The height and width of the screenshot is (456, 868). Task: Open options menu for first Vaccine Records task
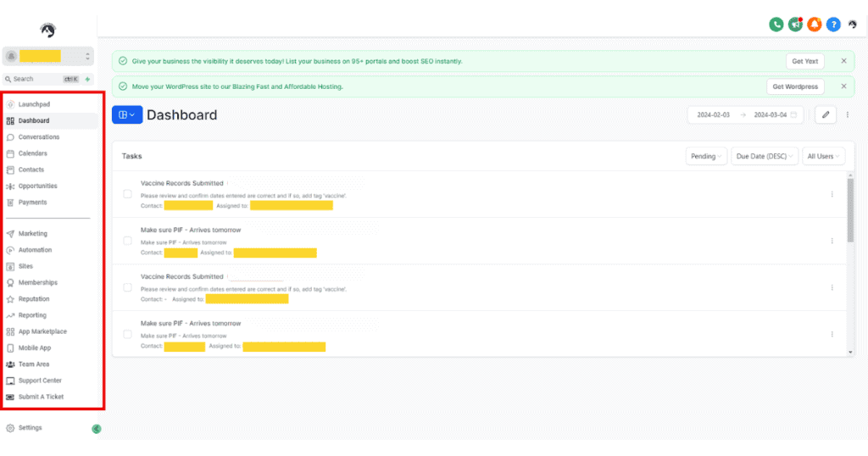point(832,194)
